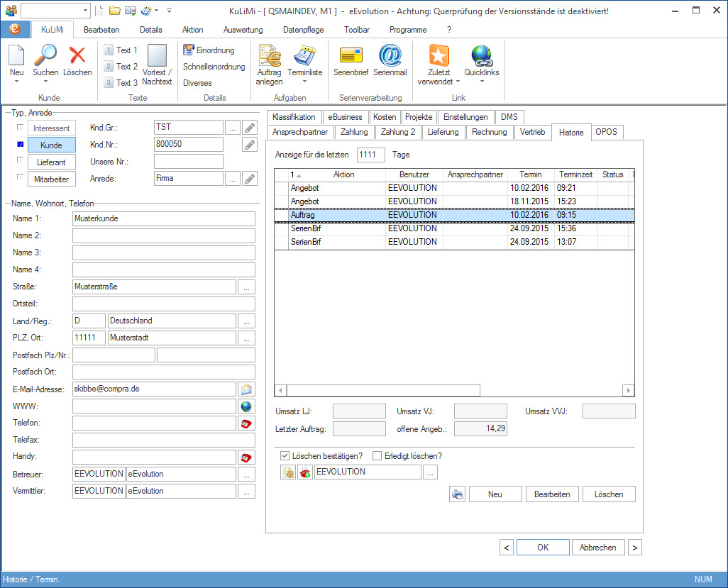Image resolution: width=728 pixels, height=588 pixels.
Task: Select the Auftrag row dated 10.02.2016
Action: 455,215
